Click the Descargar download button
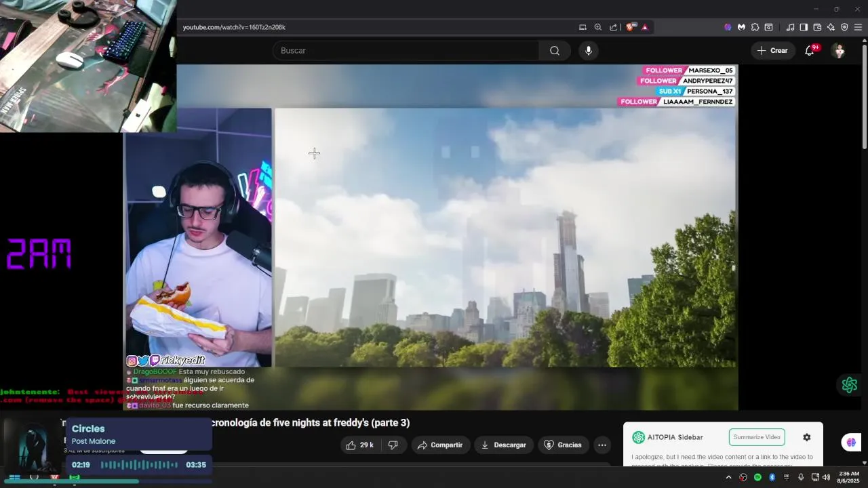This screenshot has height=488, width=868. 504,445
